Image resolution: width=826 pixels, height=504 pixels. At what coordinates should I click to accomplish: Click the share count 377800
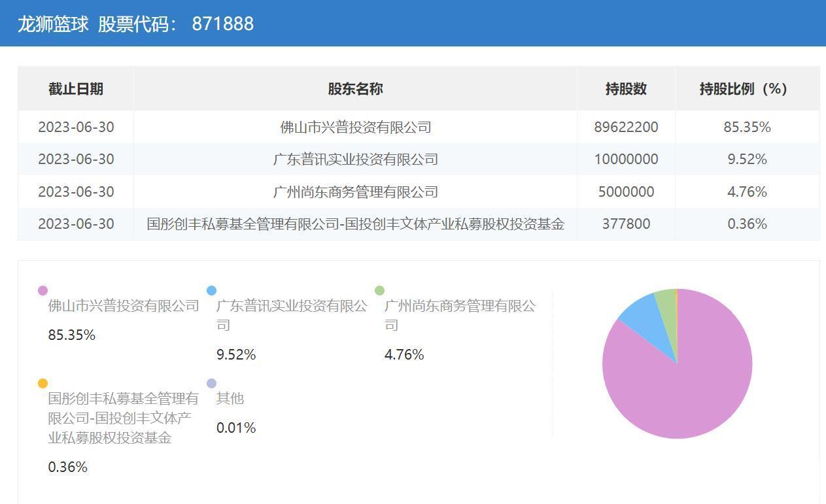point(626,224)
